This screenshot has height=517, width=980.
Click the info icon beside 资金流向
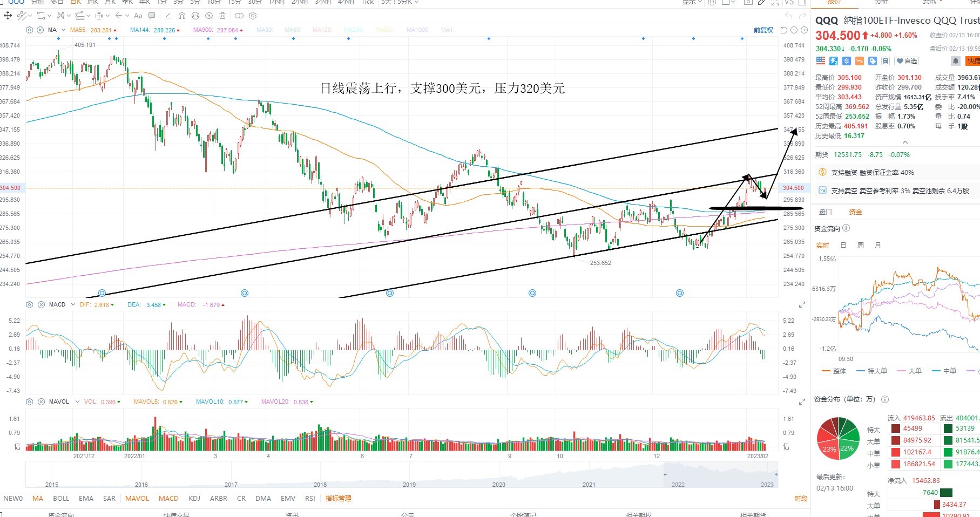[x=846, y=228]
